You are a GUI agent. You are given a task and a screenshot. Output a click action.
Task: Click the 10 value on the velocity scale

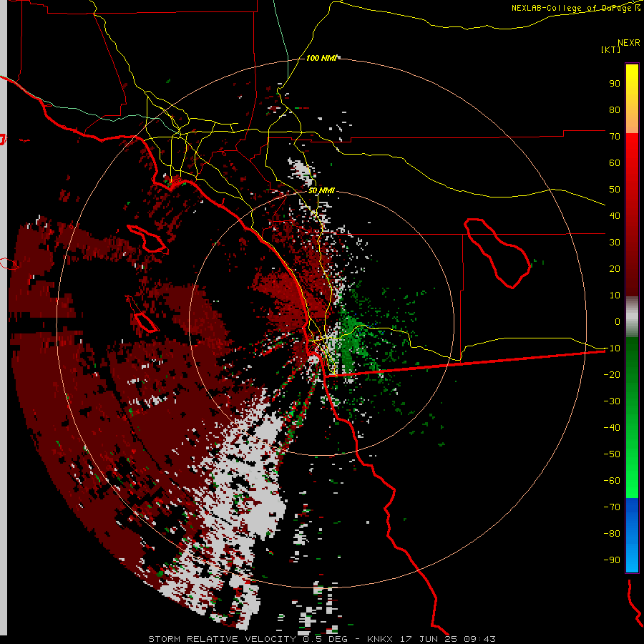[x=615, y=296]
